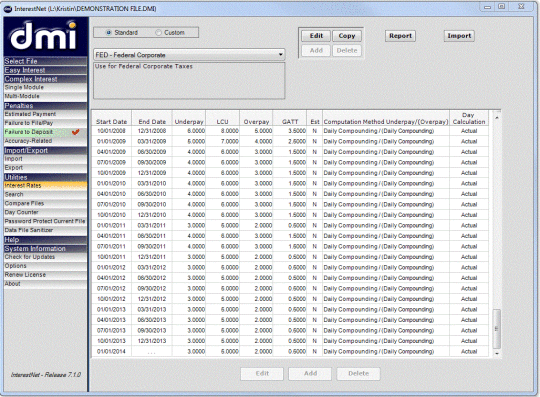Choose Export in the sidebar menu
The height and width of the screenshot is (397, 540).
(x=45, y=168)
